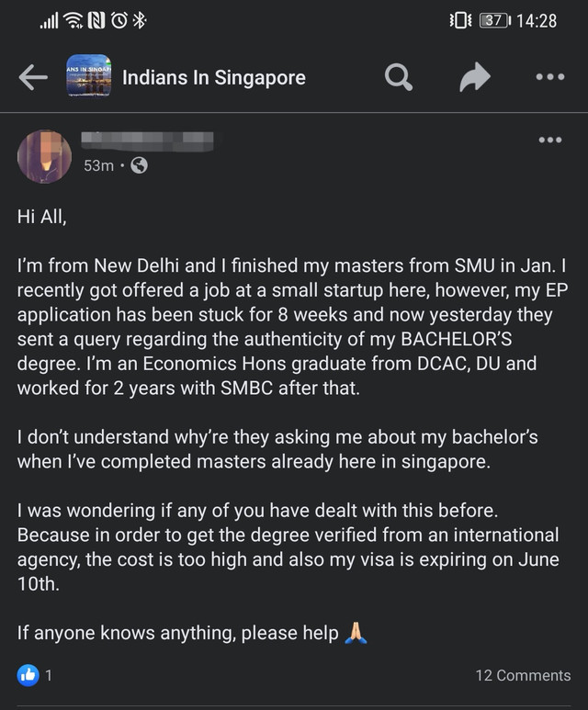Tap the Bluetooth status icon
The width and height of the screenshot is (588, 710).
tap(139, 20)
